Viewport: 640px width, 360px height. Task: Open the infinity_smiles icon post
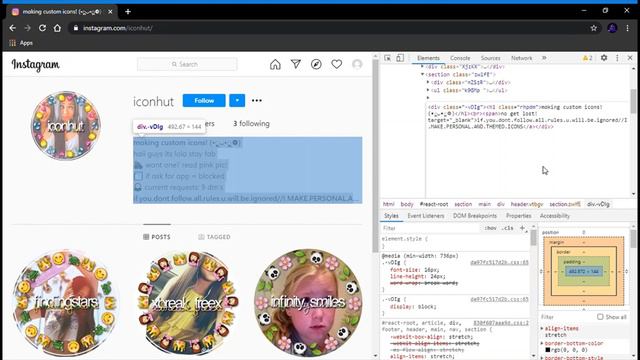pos(308,302)
